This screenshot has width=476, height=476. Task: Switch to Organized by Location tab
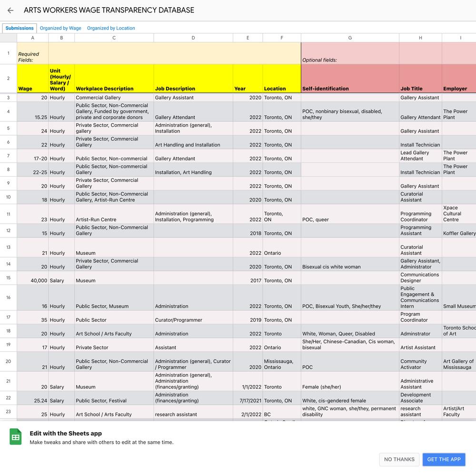tap(111, 28)
